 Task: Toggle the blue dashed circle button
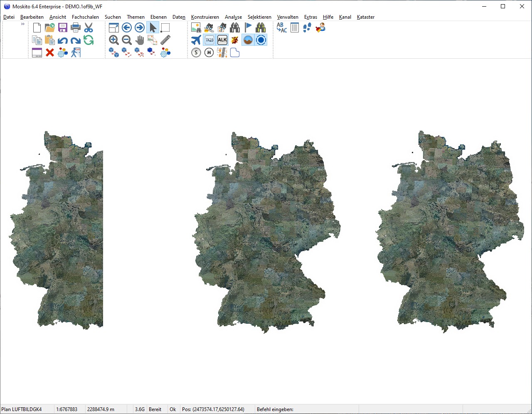point(261,40)
